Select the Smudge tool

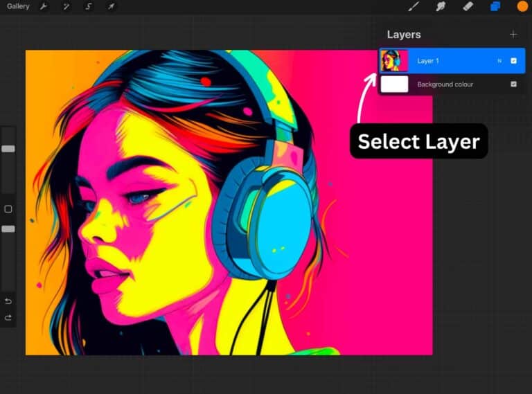point(440,6)
